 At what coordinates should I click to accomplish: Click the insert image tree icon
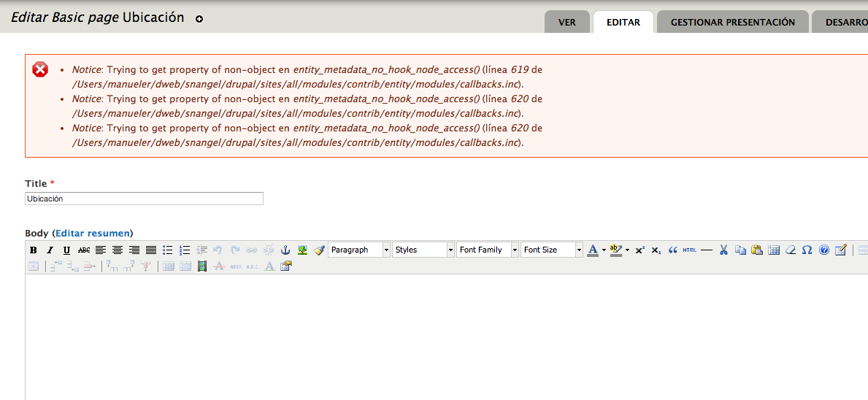point(302,250)
